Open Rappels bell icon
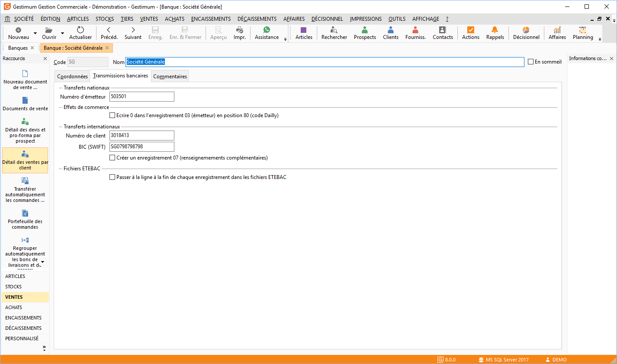The width and height of the screenshot is (617, 364). [495, 30]
